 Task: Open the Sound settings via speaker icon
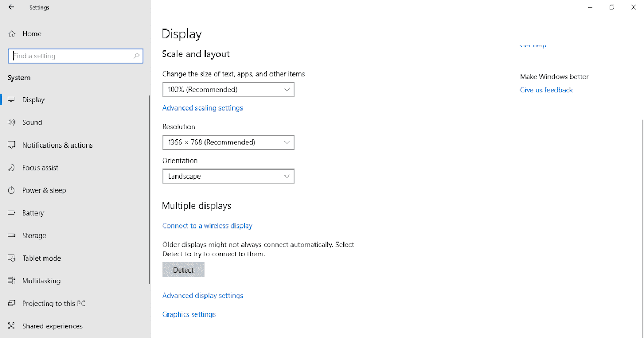(12, 122)
